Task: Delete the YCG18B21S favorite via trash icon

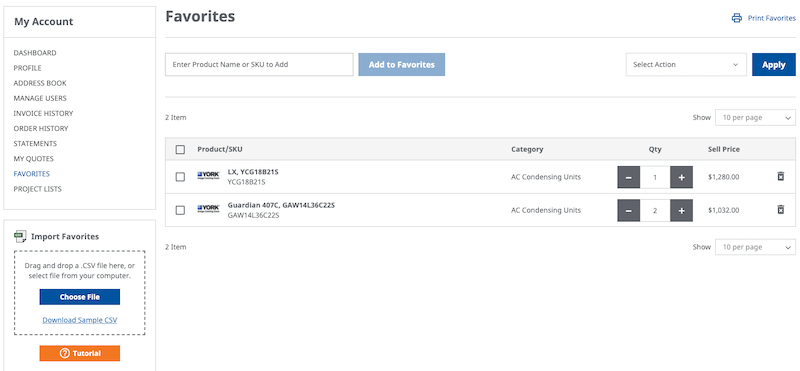Action: 780,177
